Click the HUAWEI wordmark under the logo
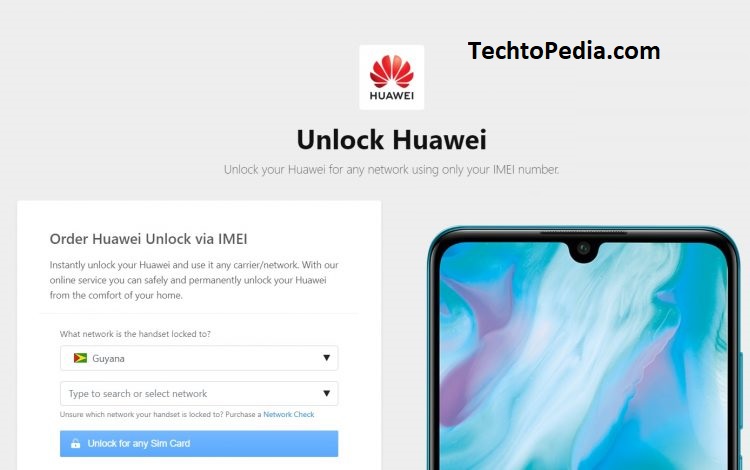750x470 pixels. point(391,96)
